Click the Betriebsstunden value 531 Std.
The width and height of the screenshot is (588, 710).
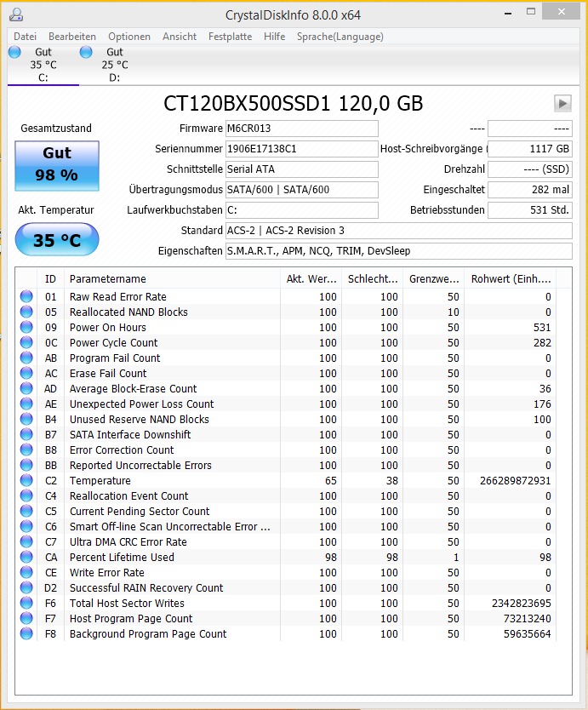(x=530, y=210)
